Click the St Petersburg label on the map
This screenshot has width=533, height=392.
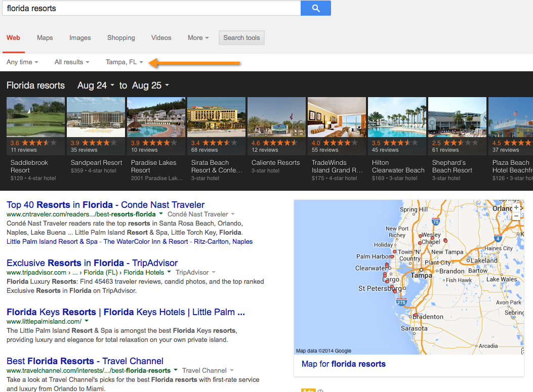point(380,288)
